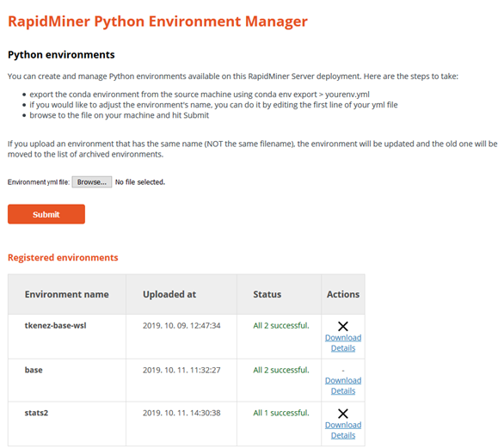This screenshot has width=504, height=448.
Task: Click stats2 status 'All 1 successful.'
Action: point(281,413)
